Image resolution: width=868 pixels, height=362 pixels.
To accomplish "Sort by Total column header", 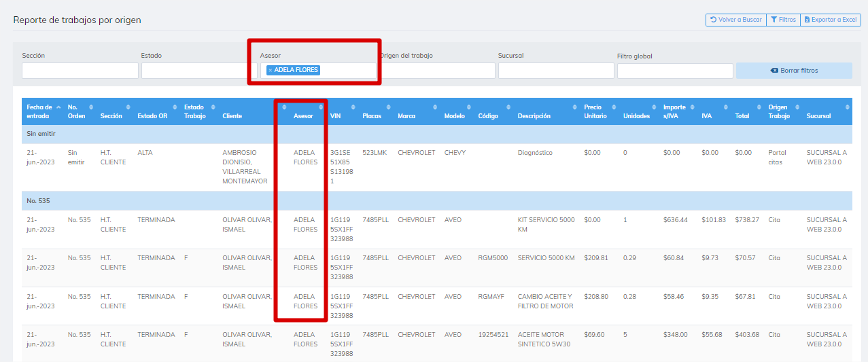I will tap(748, 111).
